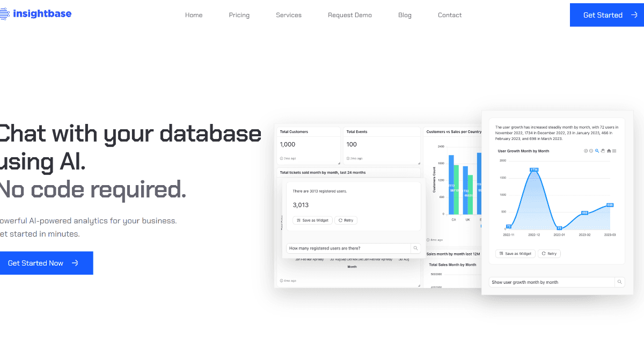Click the clock icon next to the 2mo ago timestamp

click(x=282, y=158)
